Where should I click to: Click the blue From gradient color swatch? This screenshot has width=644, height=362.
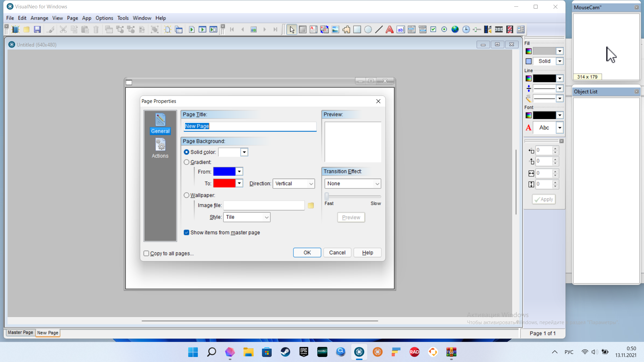click(224, 172)
